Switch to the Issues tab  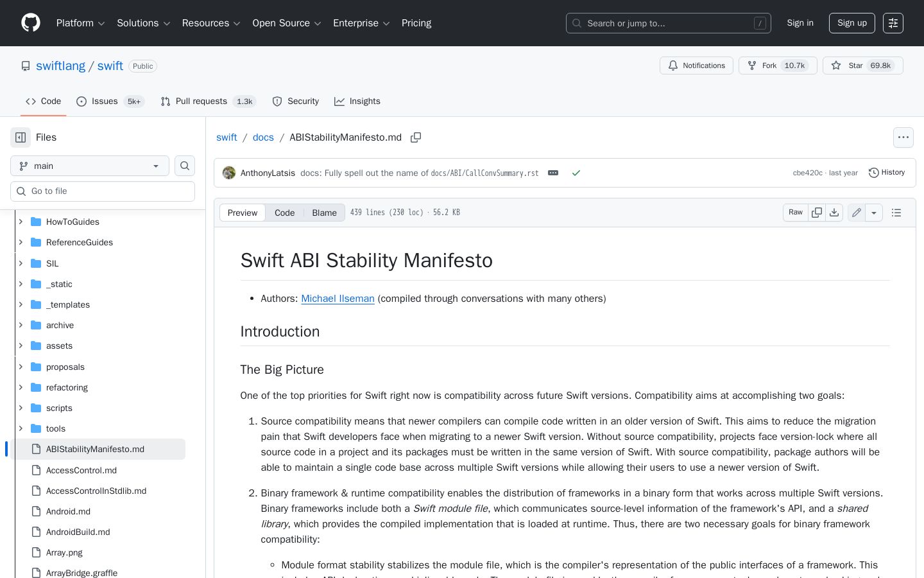click(x=110, y=101)
